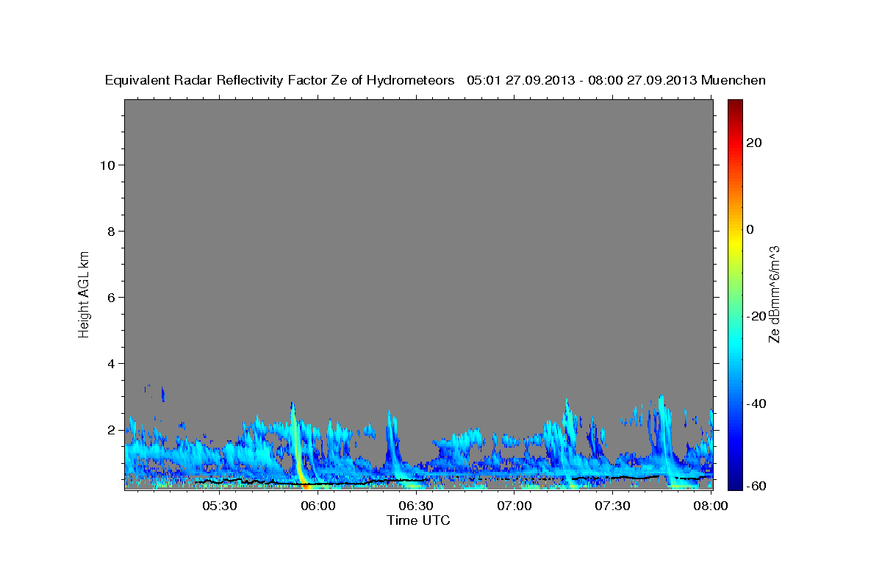Click the colorbar label -60
This screenshot has height=588, width=882.
tap(756, 486)
